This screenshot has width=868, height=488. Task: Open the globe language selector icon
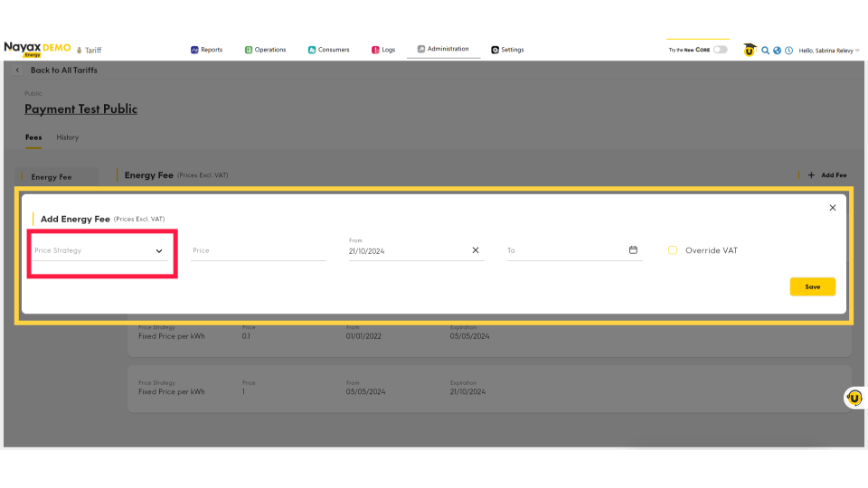(777, 51)
